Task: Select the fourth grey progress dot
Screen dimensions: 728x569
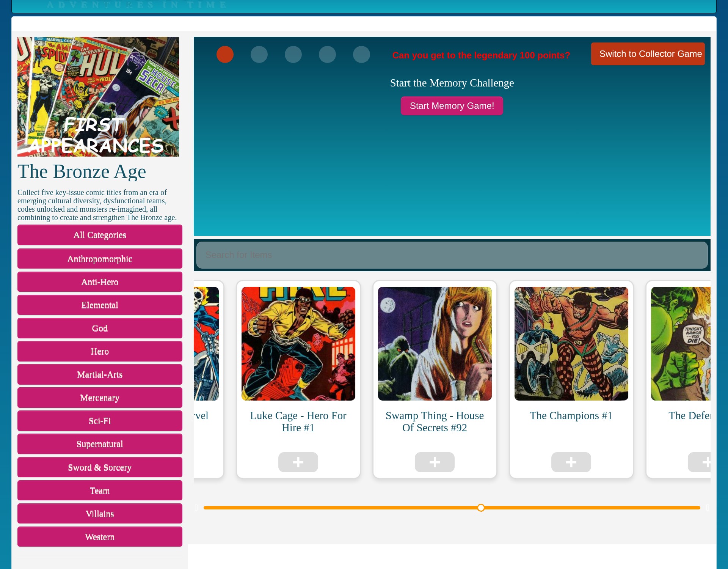Action: [x=327, y=54]
